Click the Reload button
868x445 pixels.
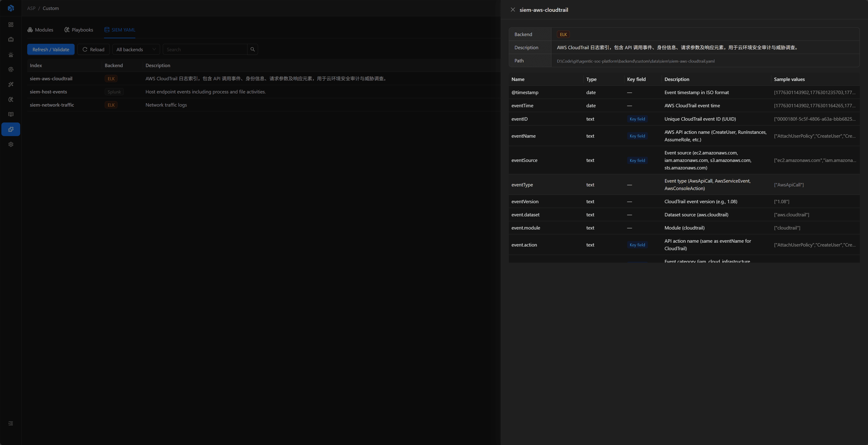tap(93, 49)
